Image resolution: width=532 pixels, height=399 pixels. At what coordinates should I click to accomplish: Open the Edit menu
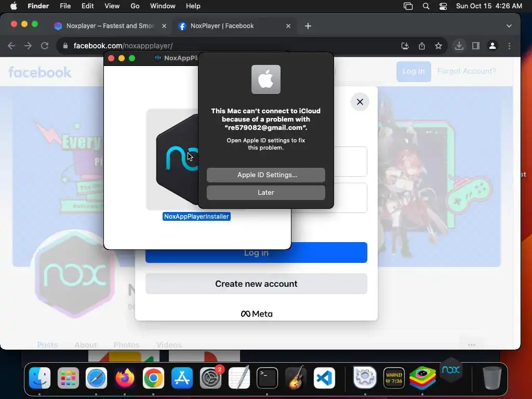[x=87, y=6]
